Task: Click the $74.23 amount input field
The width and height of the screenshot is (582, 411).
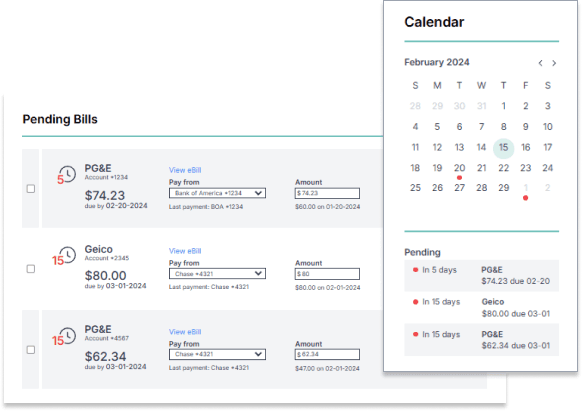Action: coord(327,193)
